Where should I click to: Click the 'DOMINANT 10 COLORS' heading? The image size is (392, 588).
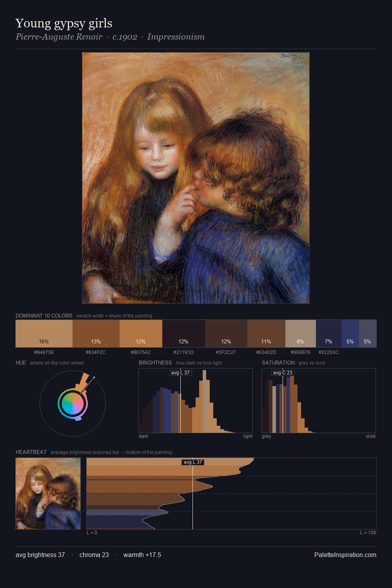click(x=44, y=316)
